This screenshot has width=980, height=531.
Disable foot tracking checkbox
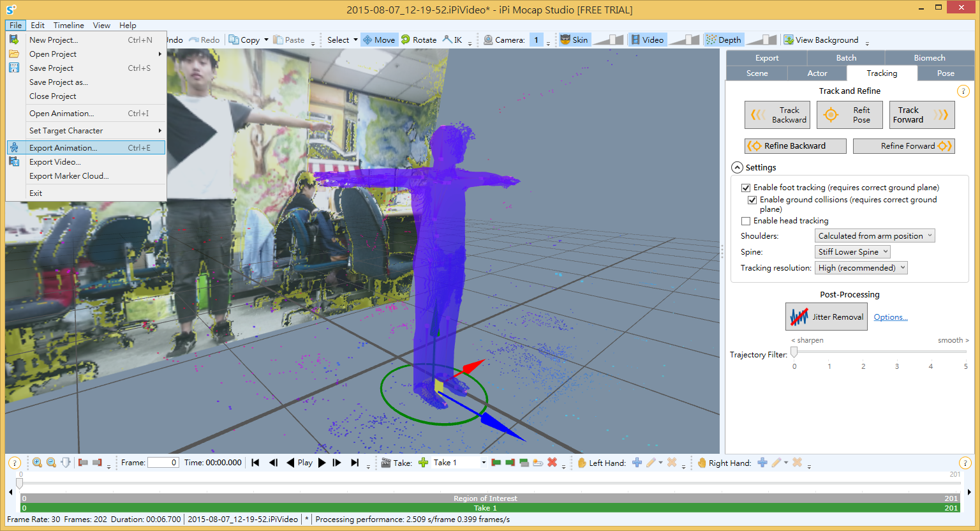746,188
